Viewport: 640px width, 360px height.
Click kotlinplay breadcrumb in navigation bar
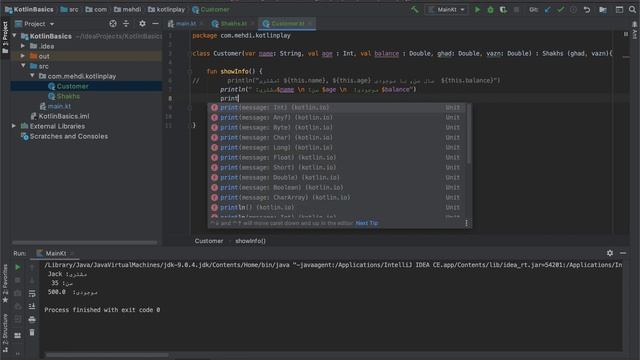coord(166,9)
